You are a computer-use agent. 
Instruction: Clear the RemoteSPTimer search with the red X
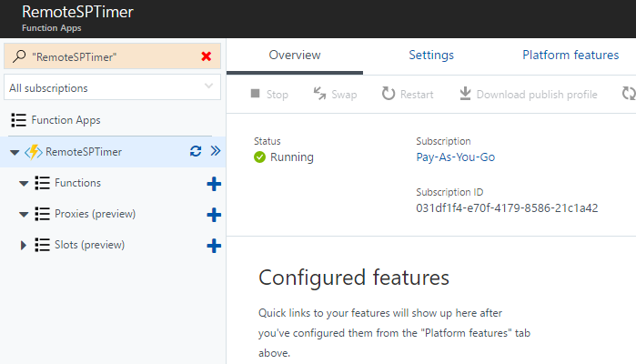point(206,56)
